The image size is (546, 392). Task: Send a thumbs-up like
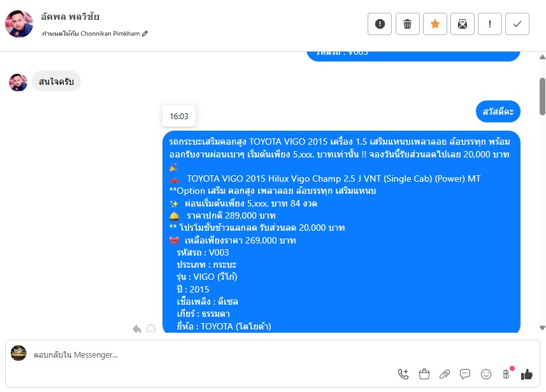(527, 375)
